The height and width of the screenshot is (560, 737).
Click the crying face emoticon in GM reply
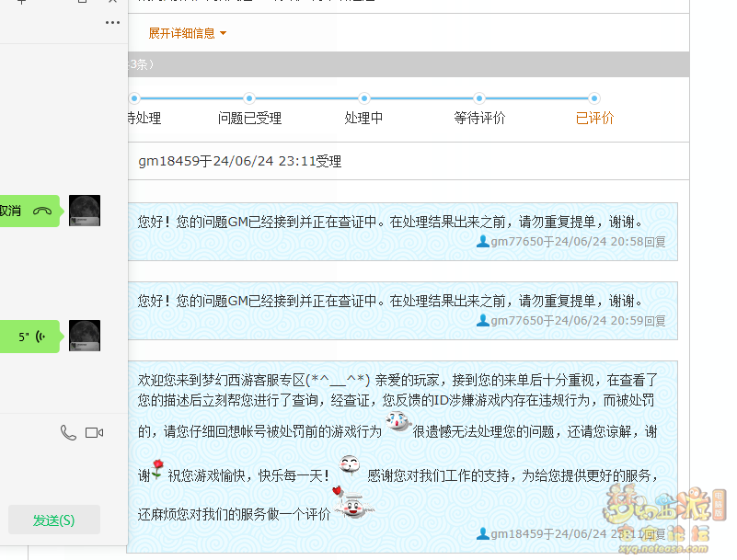click(x=397, y=421)
